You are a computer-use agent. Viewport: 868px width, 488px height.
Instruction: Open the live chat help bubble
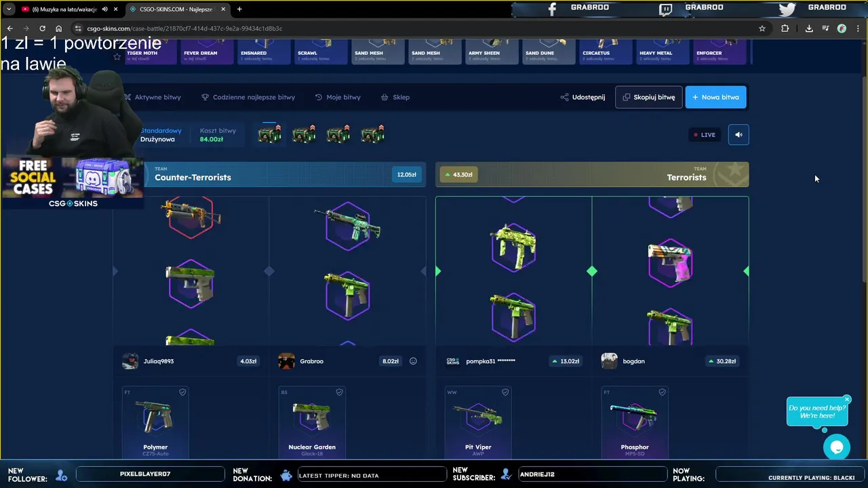[x=837, y=447]
